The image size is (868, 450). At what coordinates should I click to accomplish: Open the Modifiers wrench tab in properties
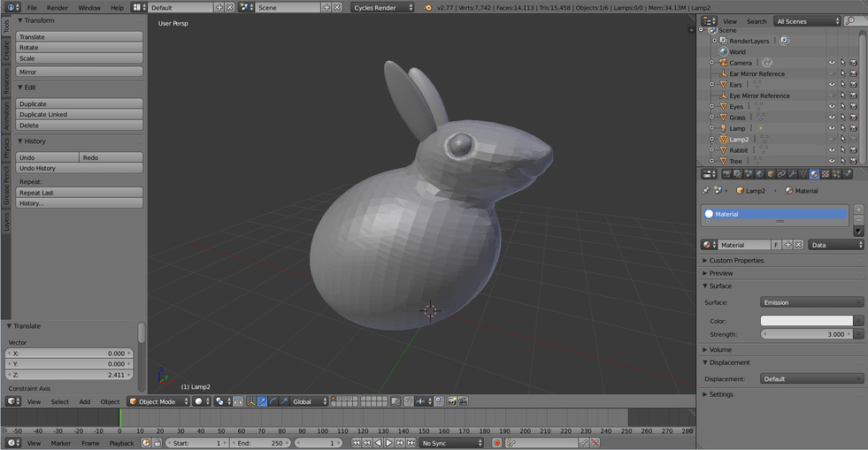click(793, 174)
